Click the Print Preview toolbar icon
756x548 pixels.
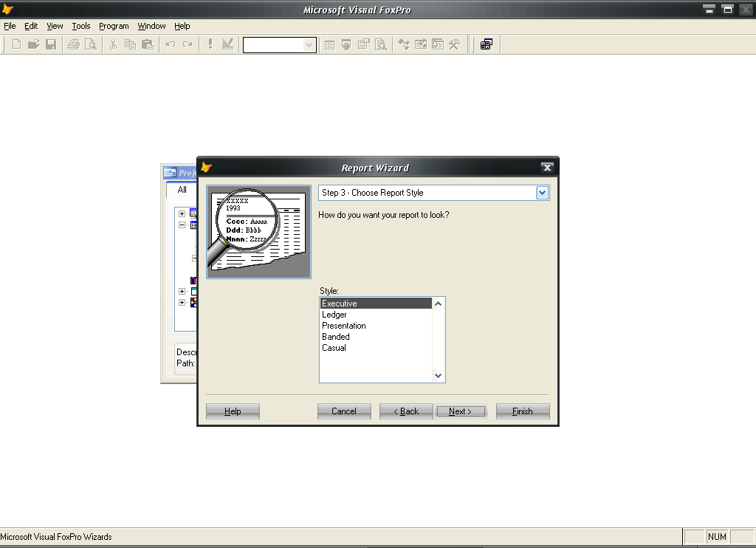click(x=91, y=44)
